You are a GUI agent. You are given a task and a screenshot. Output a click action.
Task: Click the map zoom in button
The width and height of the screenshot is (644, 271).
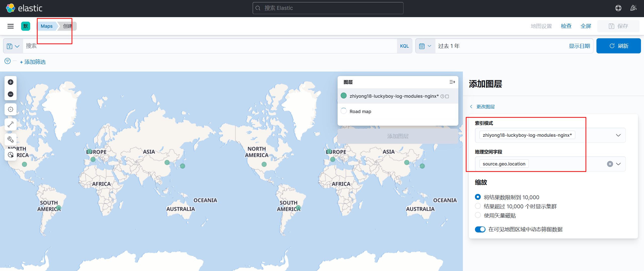(x=11, y=82)
